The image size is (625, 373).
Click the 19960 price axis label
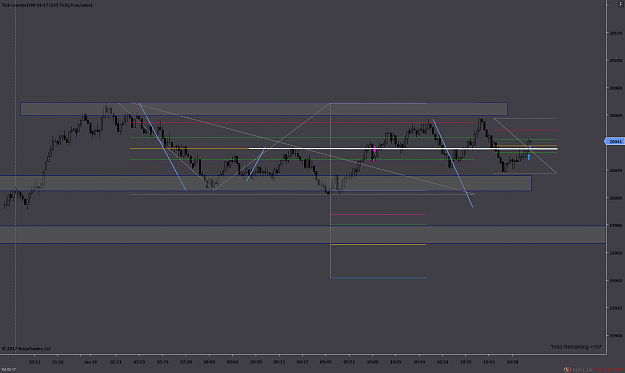tap(615, 253)
